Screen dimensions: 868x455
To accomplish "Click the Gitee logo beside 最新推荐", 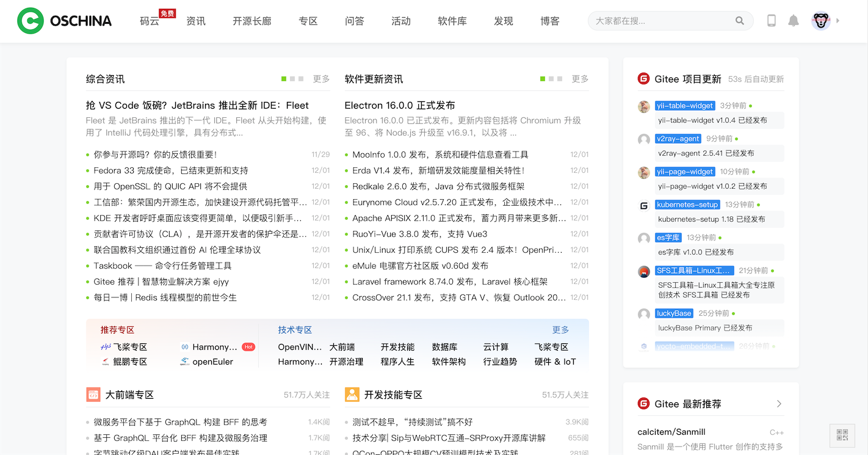I will coord(643,404).
